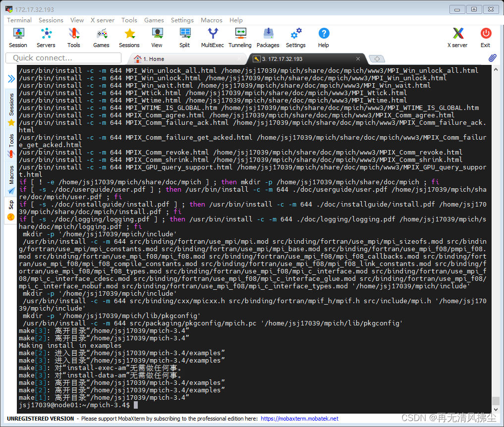Viewport: 504px width, 427px height.
Task: Open a new tab with the plus button
Action: pyautogui.click(x=376, y=58)
